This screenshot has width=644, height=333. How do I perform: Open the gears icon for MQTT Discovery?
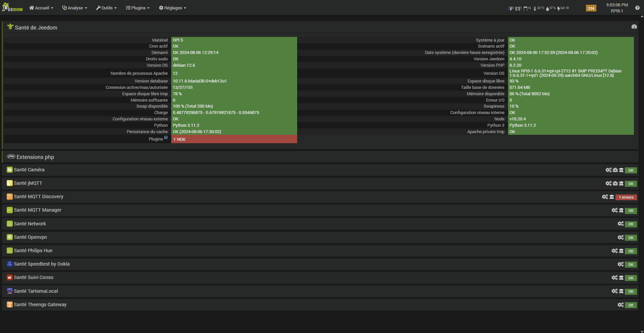tap(605, 197)
